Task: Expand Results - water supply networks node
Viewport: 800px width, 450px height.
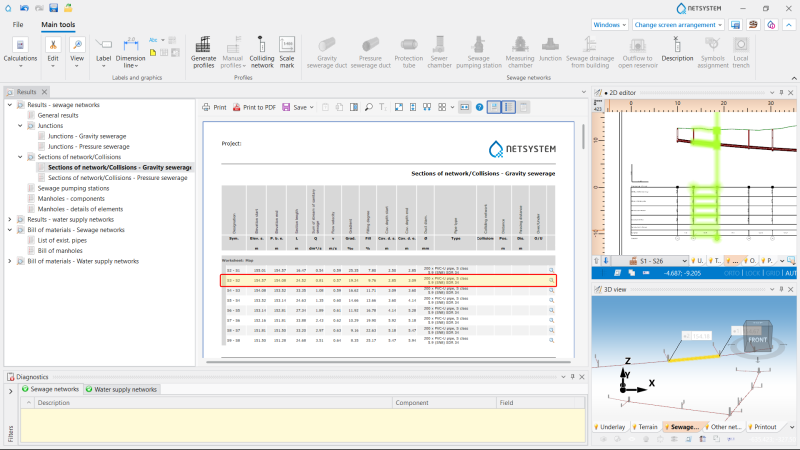Action: (10, 219)
